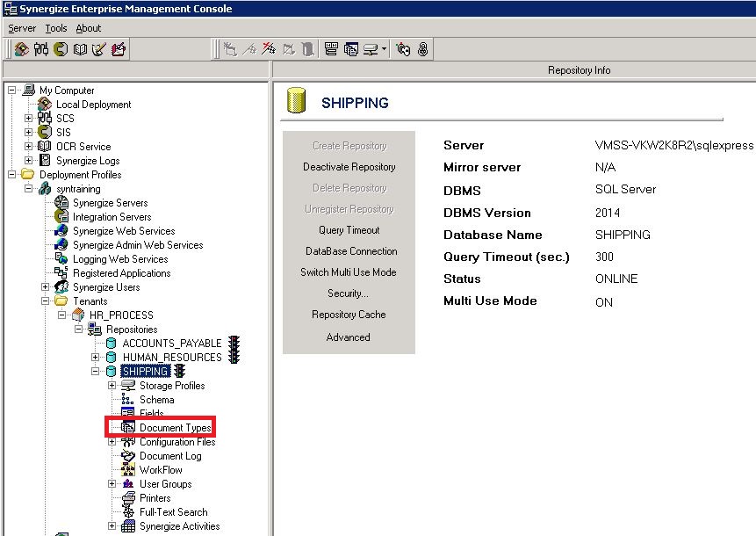Select the Synergize Servers icon in the tree

(61, 203)
